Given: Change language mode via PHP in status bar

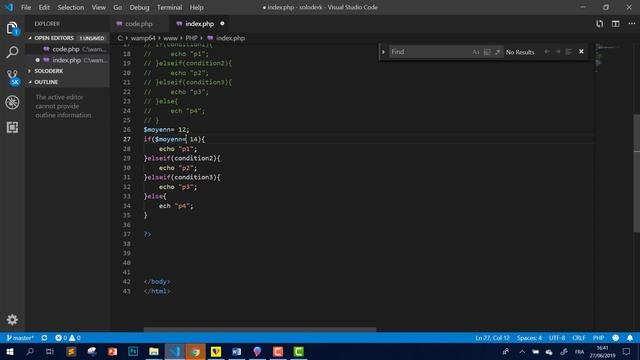Looking at the screenshot, I should (598, 338).
